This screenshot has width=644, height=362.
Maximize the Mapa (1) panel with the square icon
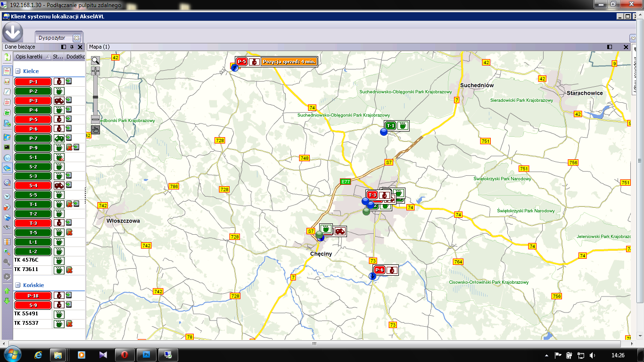point(610,47)
